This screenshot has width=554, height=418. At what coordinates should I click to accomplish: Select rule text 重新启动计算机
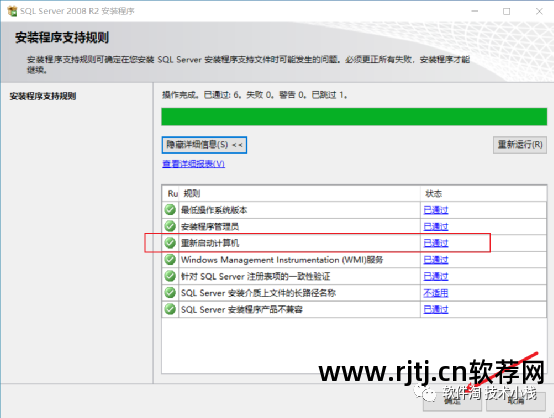click(x=210, y=243)
